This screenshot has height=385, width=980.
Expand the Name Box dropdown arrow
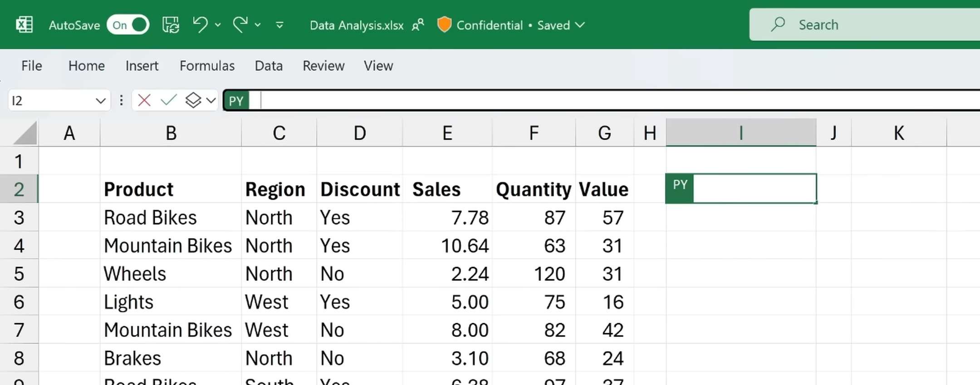[101, 100]
